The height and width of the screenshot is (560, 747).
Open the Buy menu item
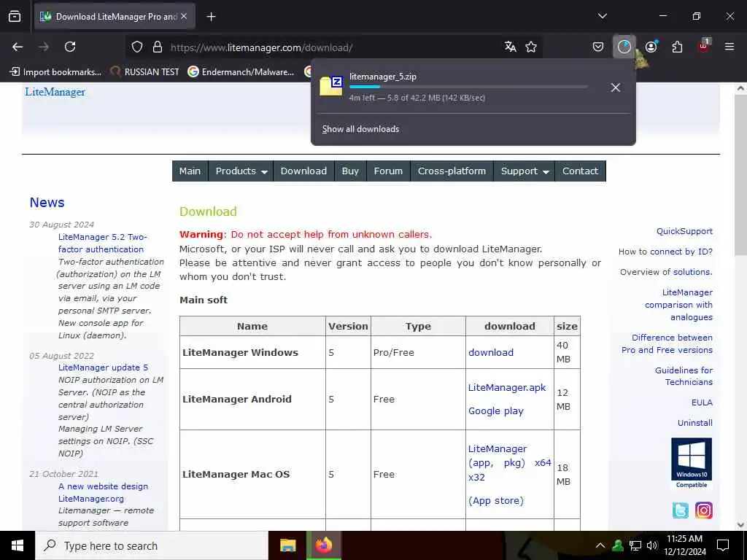[x=350, y=171]
